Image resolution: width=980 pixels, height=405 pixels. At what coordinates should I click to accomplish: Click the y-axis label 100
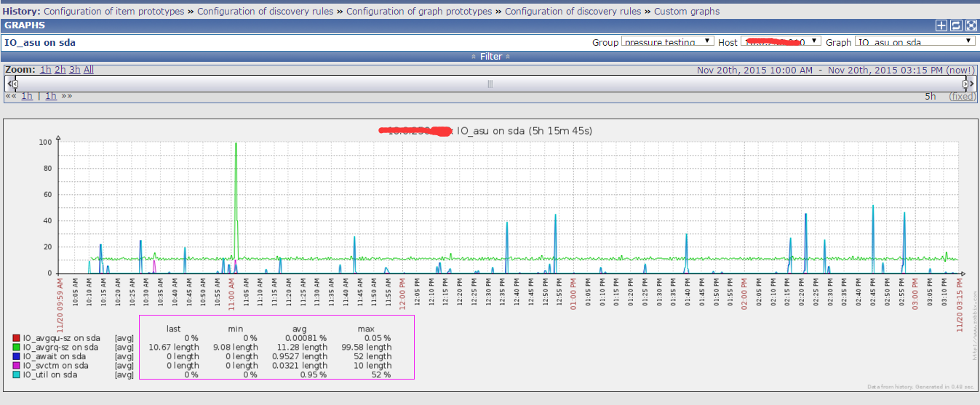click(x=45, y=143)
